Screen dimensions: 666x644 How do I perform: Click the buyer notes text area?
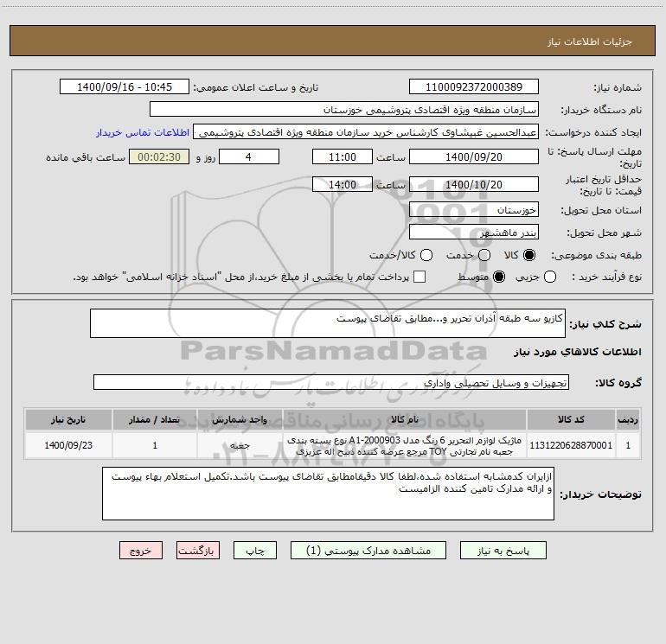[x=328, y=494]
